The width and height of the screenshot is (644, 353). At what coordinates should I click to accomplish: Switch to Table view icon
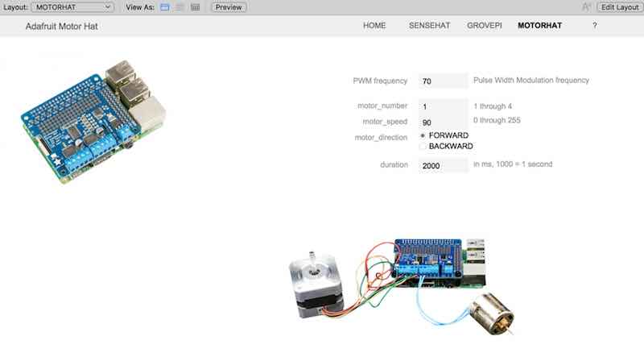point(196,7)
